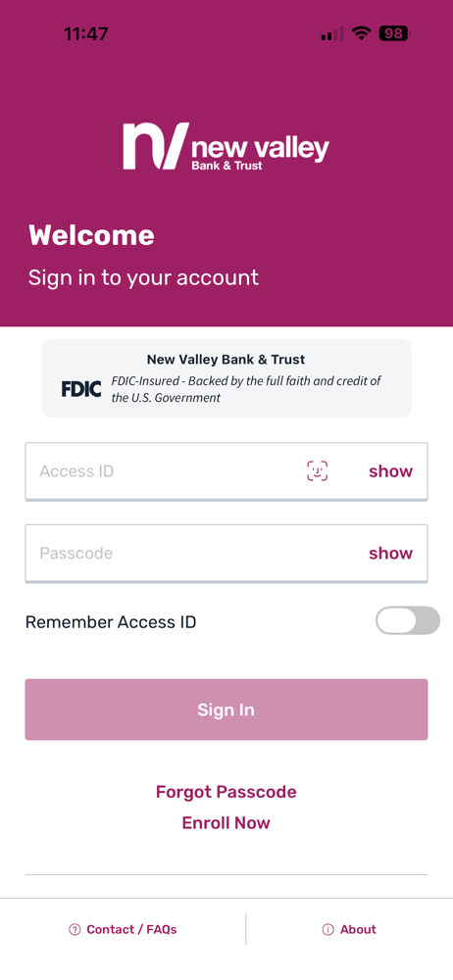Tap the Remember Access ID label

point(111,622)
